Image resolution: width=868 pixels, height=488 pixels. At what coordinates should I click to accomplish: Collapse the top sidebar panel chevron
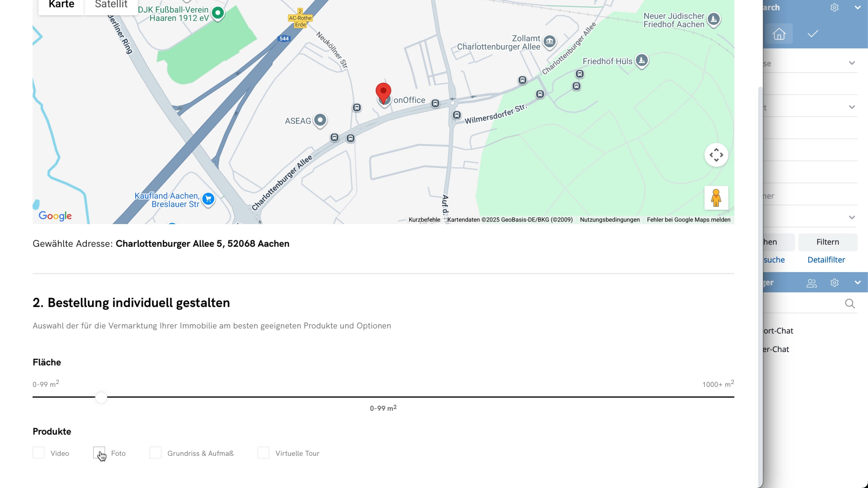tap(858, 8)
